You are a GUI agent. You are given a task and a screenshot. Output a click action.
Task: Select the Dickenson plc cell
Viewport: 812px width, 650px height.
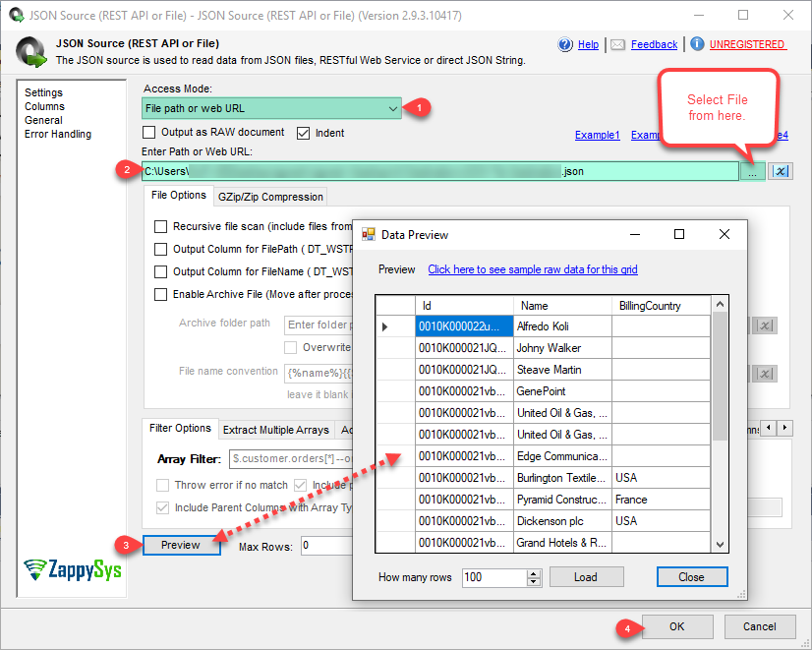pyautogui.click(x=562, y=521)
